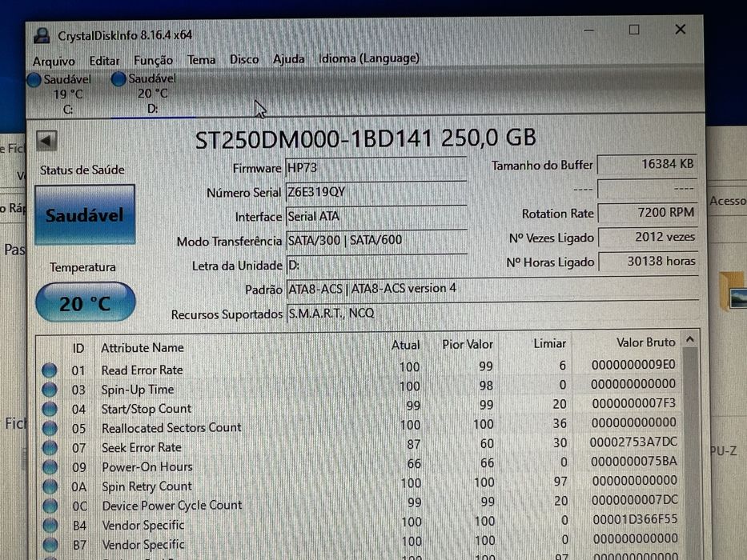Screen dimensions: 747x560
Task: Click the Nº Horas Ligado value 30138 horas
Action: pyautogui.click(x=648, y=262)
